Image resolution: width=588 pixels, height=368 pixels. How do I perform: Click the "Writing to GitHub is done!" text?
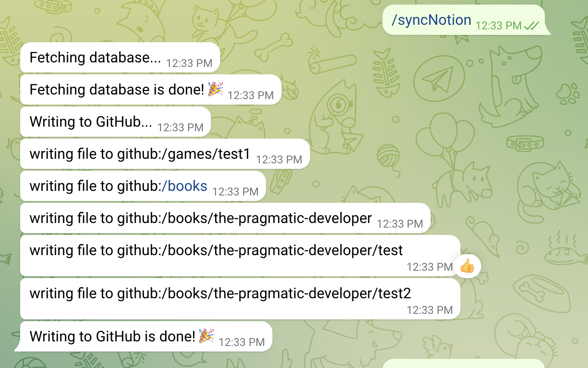pos(113,336)
